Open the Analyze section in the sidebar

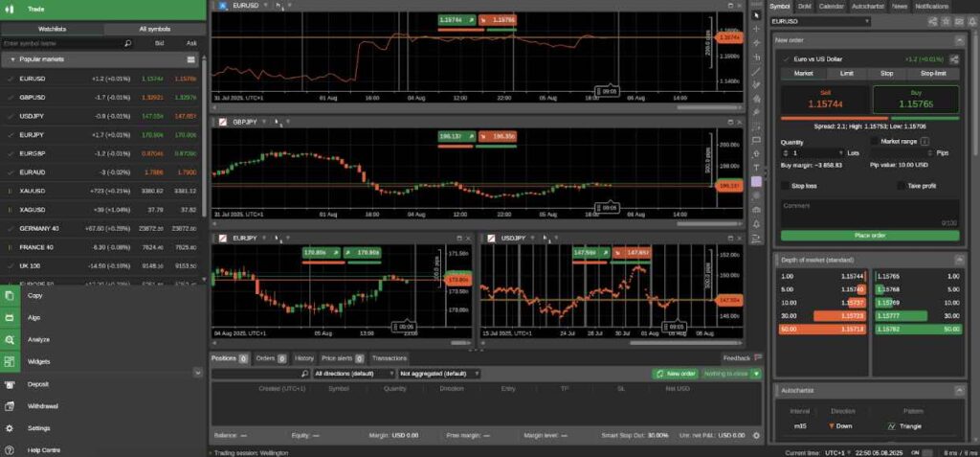[x=38, y=339]
